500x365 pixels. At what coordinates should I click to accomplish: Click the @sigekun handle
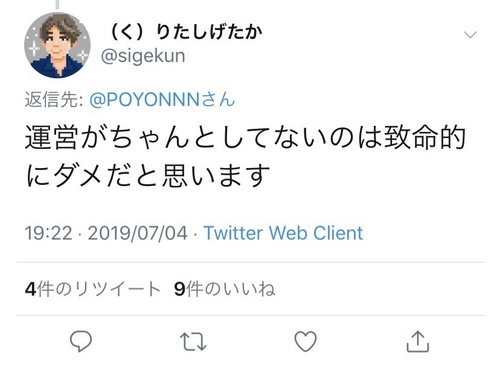143,56
